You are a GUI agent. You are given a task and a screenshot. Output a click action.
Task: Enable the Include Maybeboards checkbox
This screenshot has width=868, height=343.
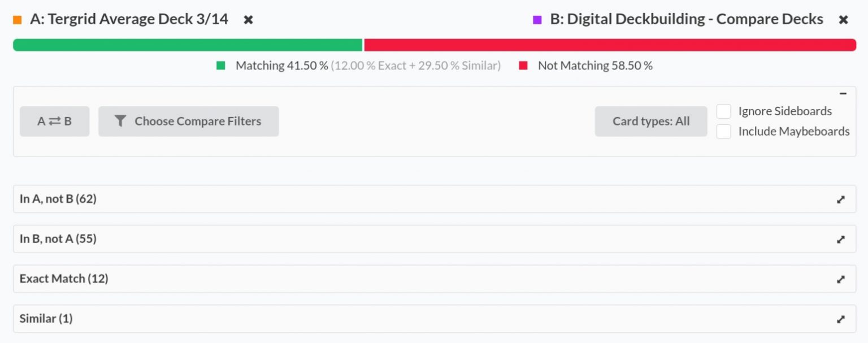[x=724, y=131]
